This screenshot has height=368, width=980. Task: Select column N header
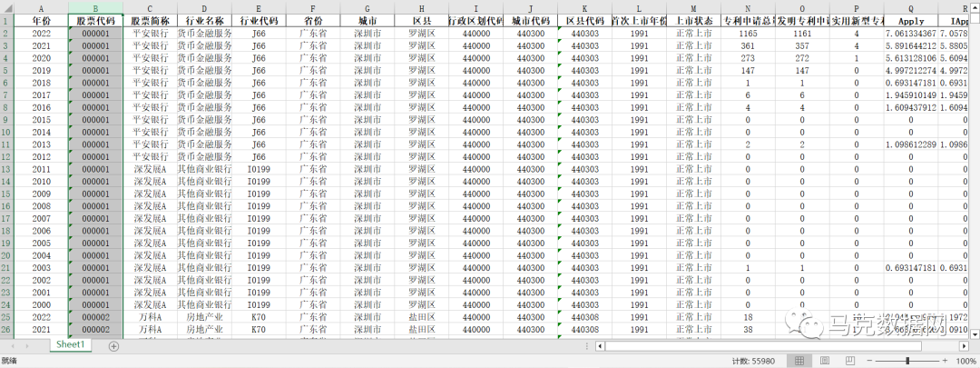[748, 8]
